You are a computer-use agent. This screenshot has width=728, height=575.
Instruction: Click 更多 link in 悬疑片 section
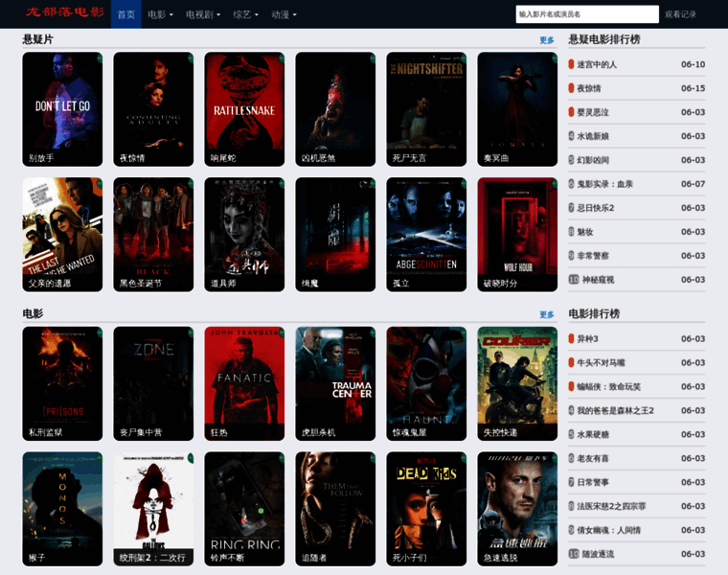tap(546, 40)
